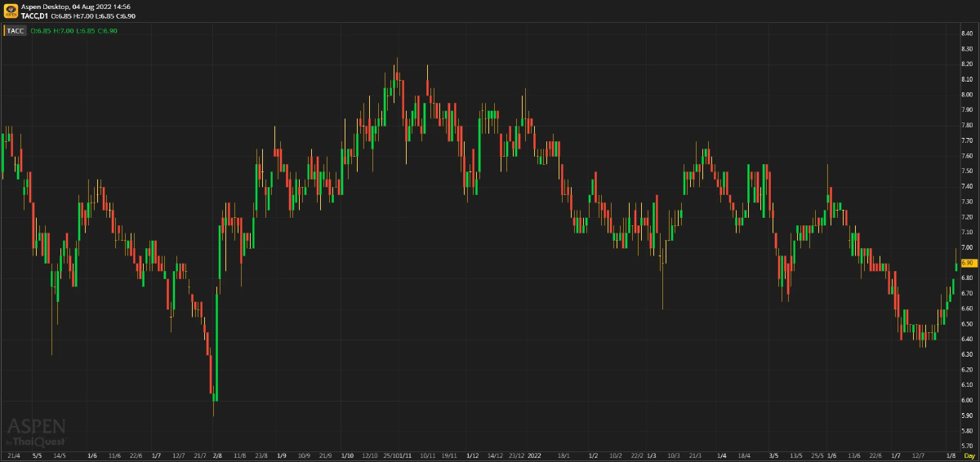
Task: Click the 1/11 date on time axis
Action: (x=403, y=455)
